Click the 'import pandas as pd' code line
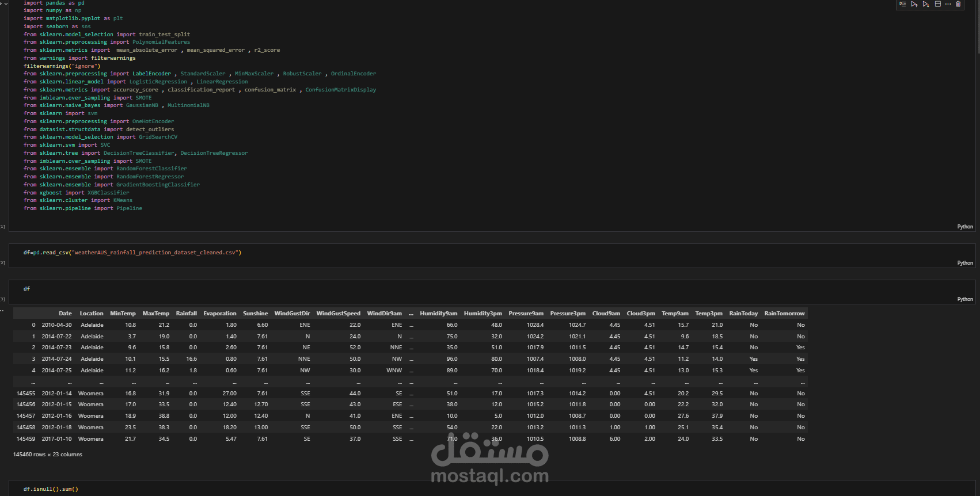Viewport: 980px width, 496px height. [54, 3]
